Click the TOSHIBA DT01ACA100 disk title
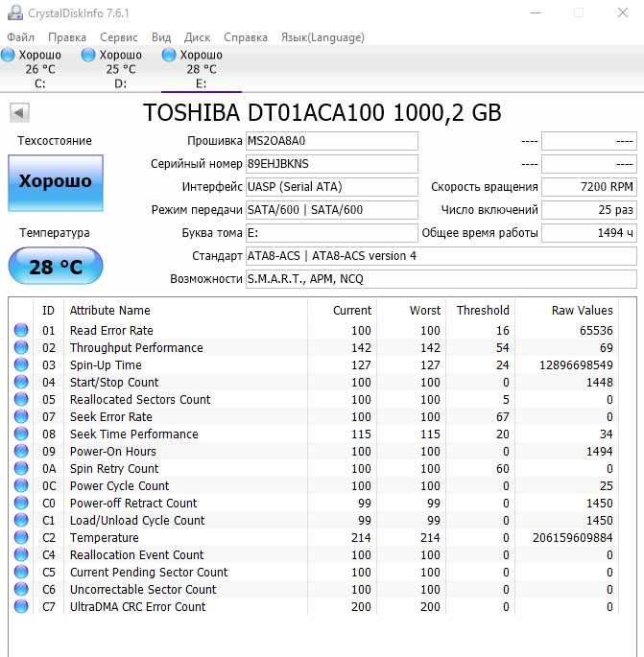Viewport: 644px width, 657px height. tap(322, 112)
